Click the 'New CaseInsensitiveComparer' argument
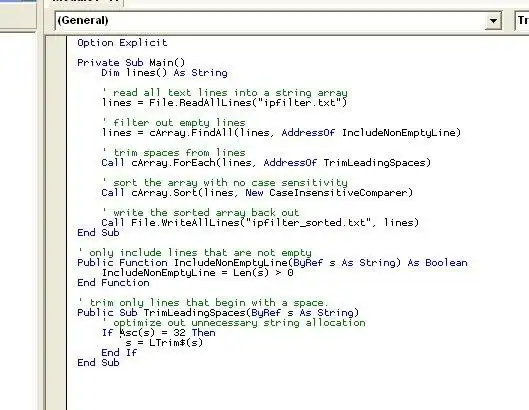This screenshot has height=410, width=529. (x=326, y=193)
